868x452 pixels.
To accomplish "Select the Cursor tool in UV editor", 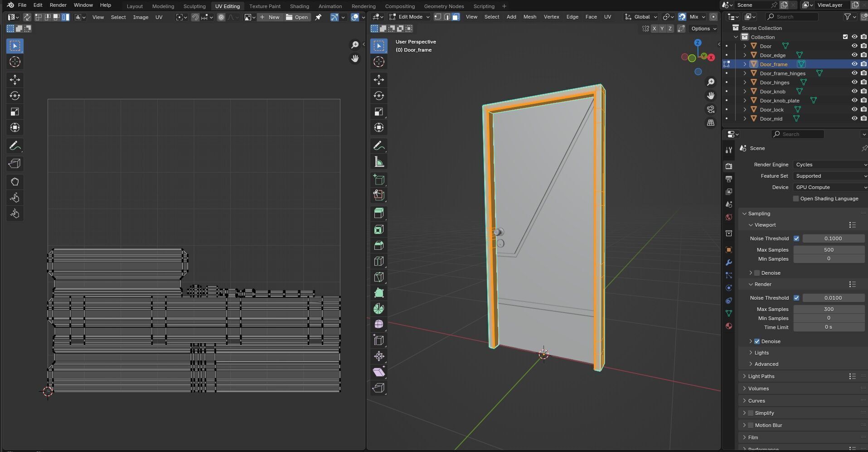I will point(15,62).
